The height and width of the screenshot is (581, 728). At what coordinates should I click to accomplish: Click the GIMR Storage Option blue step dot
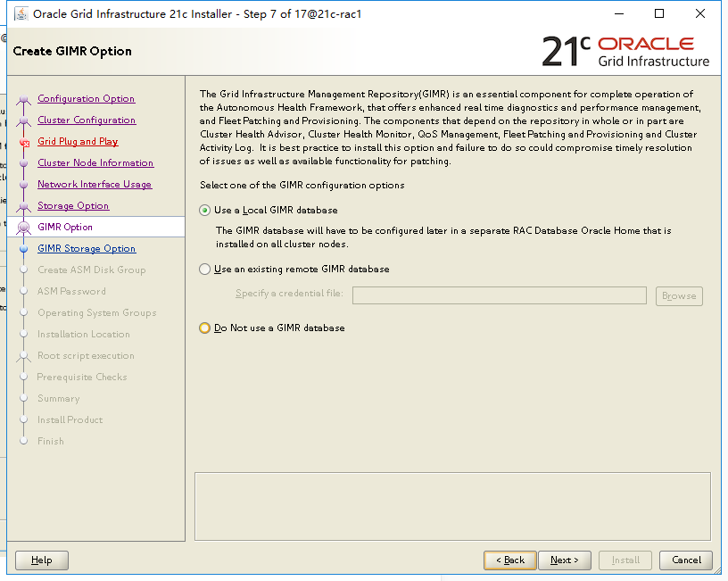(x=24, y=249)
